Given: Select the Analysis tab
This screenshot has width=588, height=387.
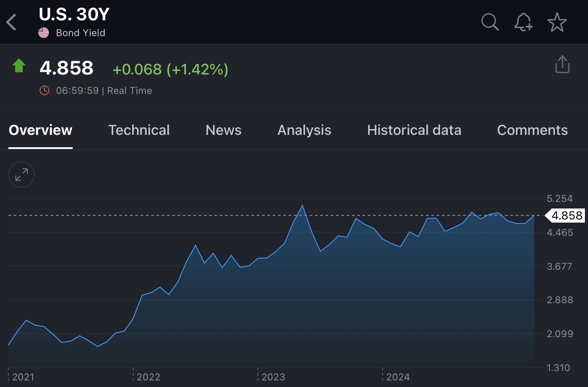Looking at the screenshot, I should click(304, 130).
